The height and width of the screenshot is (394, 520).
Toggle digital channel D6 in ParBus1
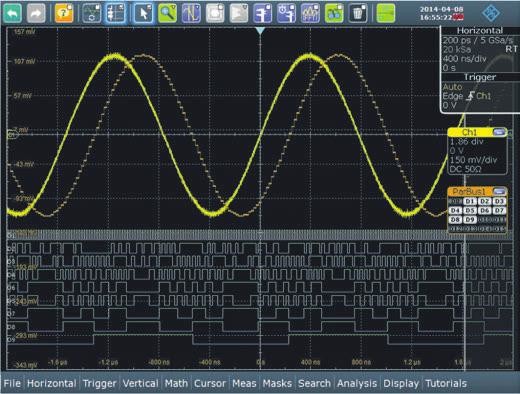tap(484, 210)
